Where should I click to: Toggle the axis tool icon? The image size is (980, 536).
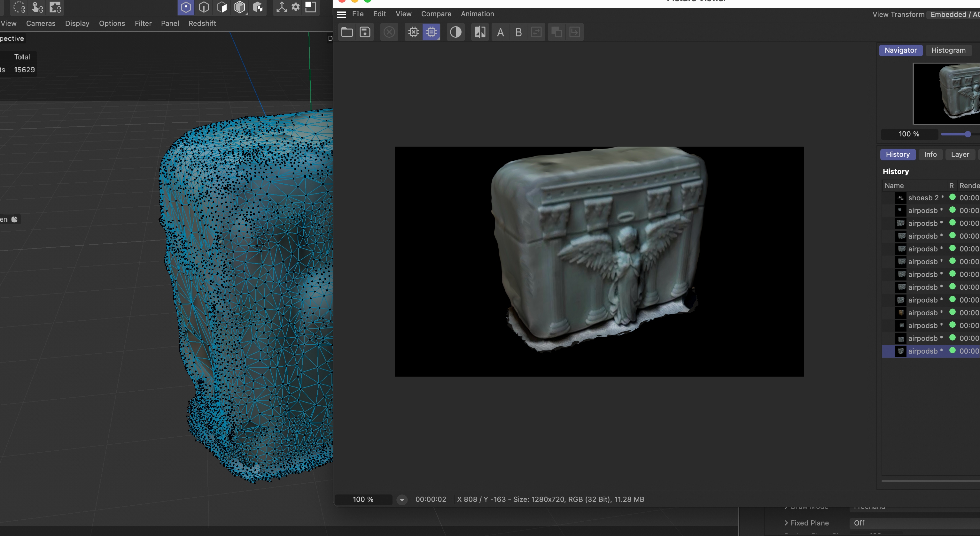pyautogui.click(x=282, y=7)
